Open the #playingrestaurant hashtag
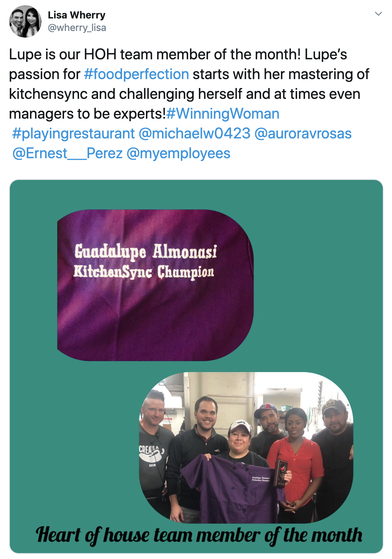Viewport: 392px width, 559px height. [73, 133]
